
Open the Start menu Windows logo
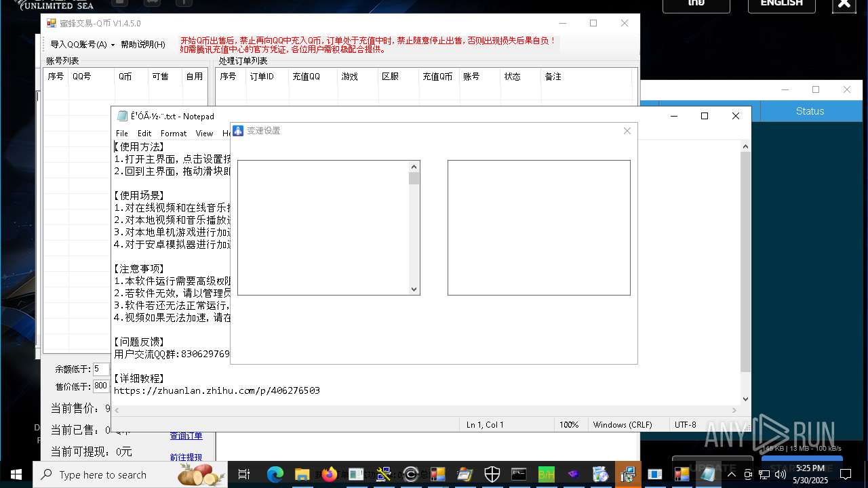point(16,474)
